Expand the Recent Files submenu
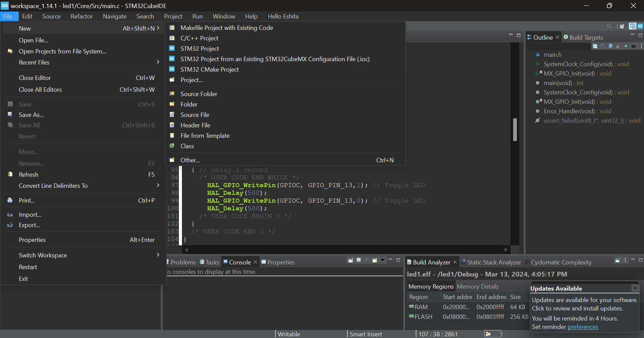 click(158, 62)
